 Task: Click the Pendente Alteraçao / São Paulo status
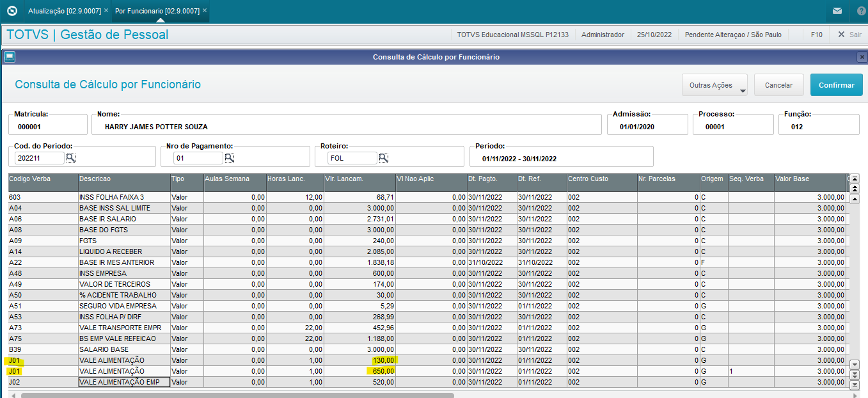[x=733, y=35]
